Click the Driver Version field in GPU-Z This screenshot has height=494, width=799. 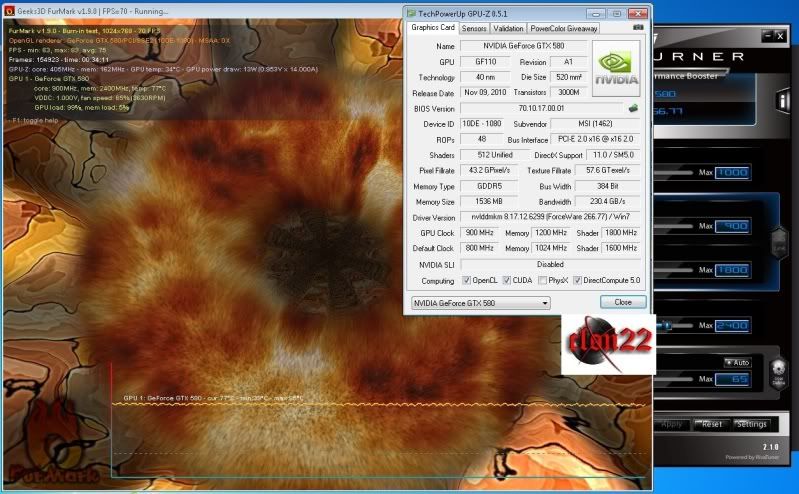[x=550, y=217]
